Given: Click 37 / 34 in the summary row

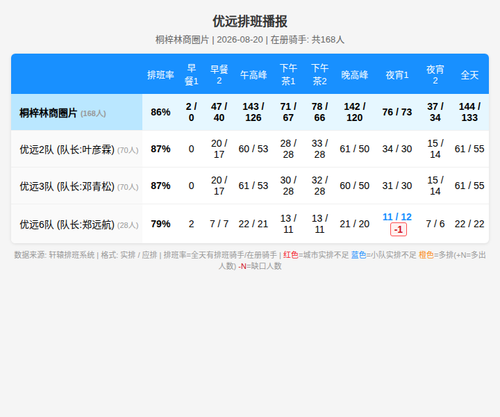Looking at the screenshot, I should 435,112.
